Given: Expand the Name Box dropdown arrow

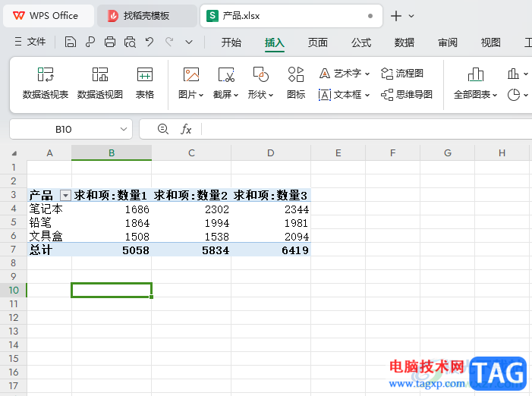Looking at the screenshot, I should point(124,129).
